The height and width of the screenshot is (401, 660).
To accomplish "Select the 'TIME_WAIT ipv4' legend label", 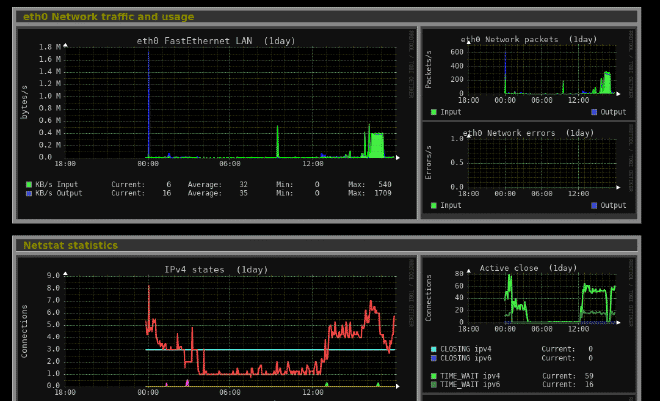I will (470, 376).
